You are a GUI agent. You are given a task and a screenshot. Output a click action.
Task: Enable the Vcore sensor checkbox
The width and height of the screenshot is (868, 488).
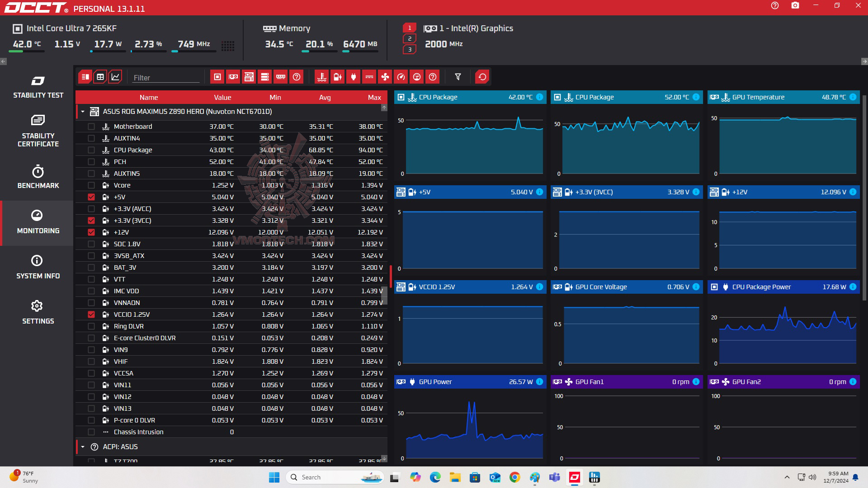pyautogui.click(x=91, y=185)
